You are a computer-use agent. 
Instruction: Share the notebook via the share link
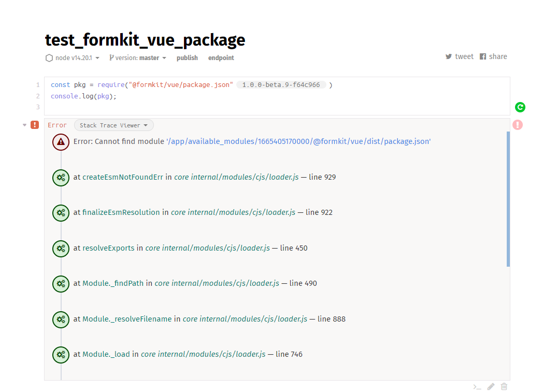pos(493,56)
